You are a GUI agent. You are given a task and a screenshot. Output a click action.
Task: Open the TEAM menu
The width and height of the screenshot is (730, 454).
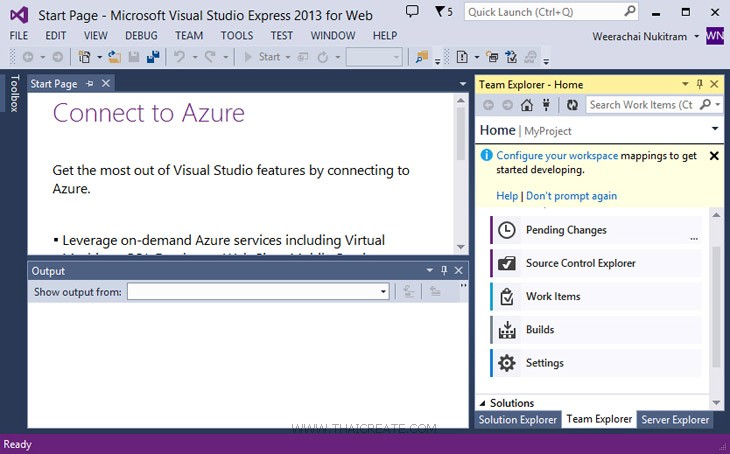(189, 35)
